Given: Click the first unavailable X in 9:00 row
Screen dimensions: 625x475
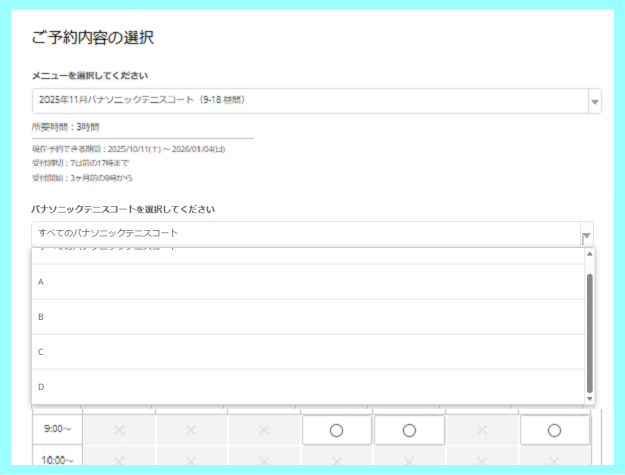Looking at the screenshot, I should [x=120, y=430].
